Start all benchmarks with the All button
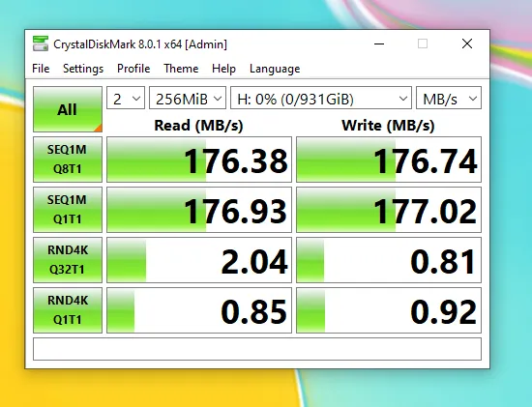The image size is (532, 407). pos(68,109)
